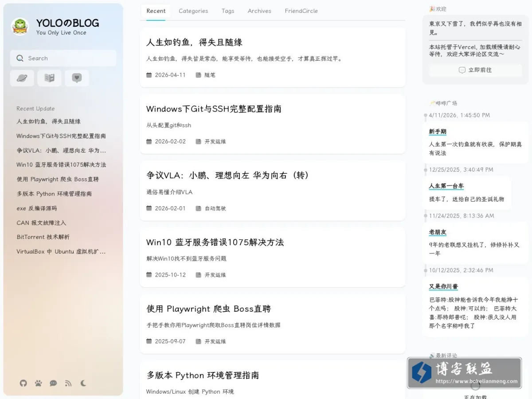
Task: Open the RSS feed icon
Action: pyautogui.click(x=68, y=383)
